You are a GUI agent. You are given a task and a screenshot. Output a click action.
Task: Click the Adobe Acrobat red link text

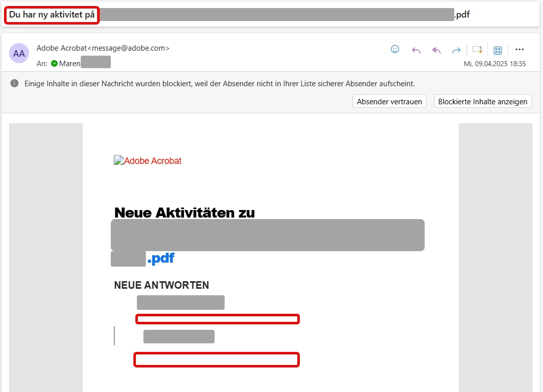tap(153, 161)
